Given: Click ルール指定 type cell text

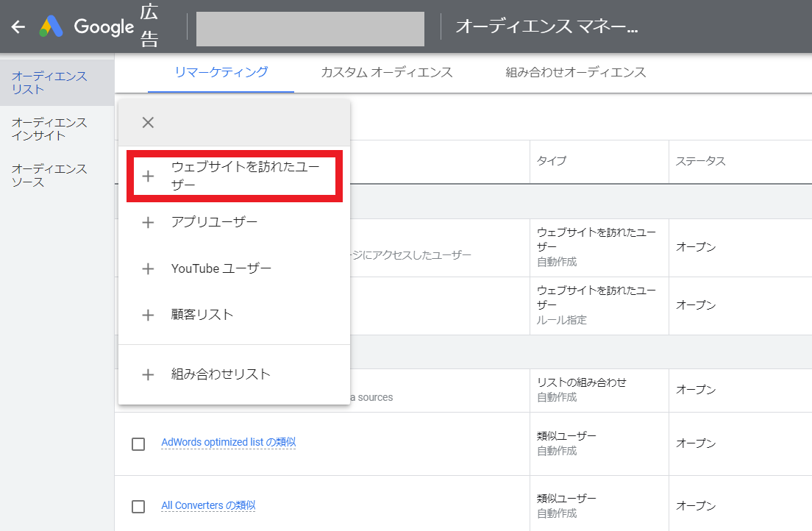Looking at the screenshot, I should (x=561, y=320).
